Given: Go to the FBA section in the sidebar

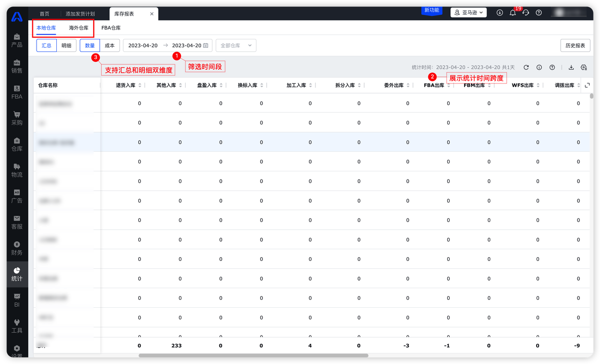Looking at the screenshot, I should coord(17,92).
